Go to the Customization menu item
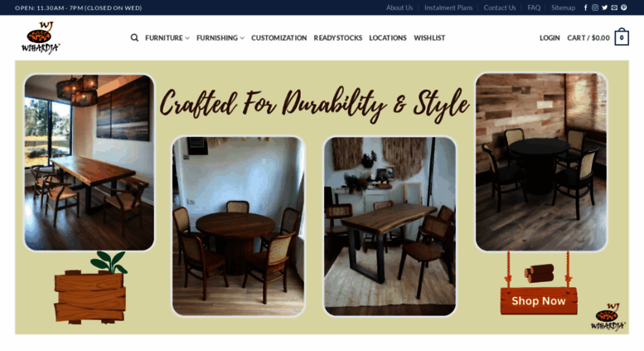644x351 pixels. (278, 38)
